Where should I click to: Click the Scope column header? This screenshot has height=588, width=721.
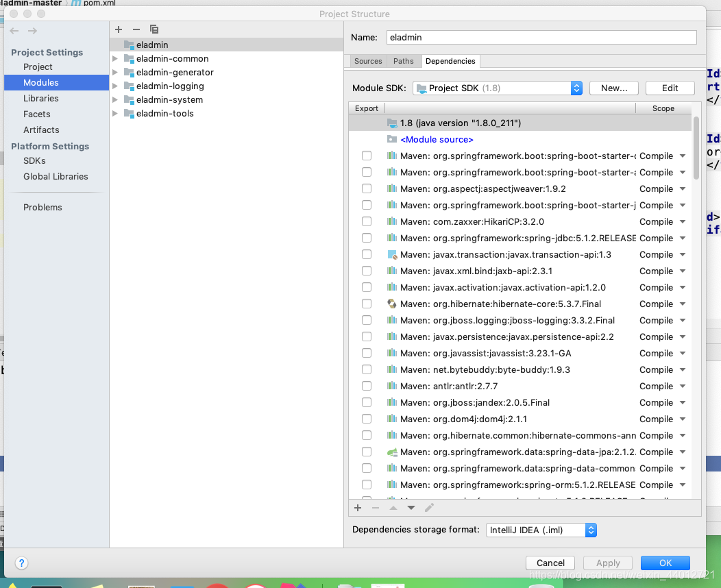click(663, 108)
